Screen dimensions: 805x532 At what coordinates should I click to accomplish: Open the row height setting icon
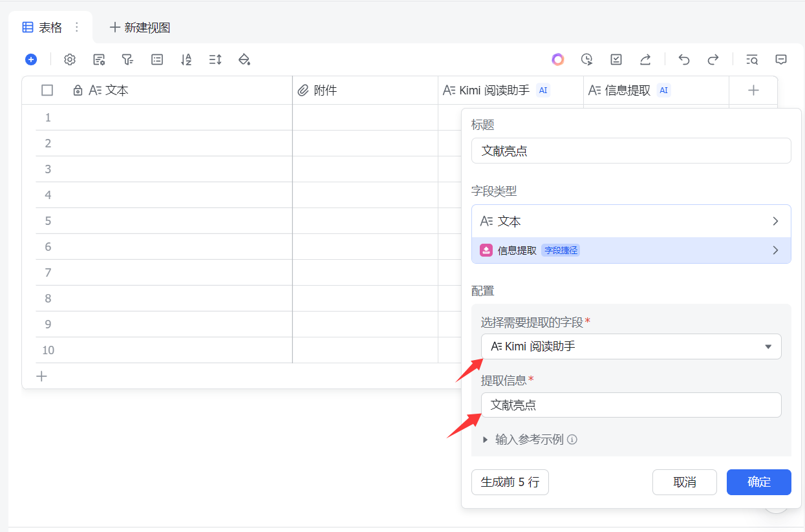215,59
